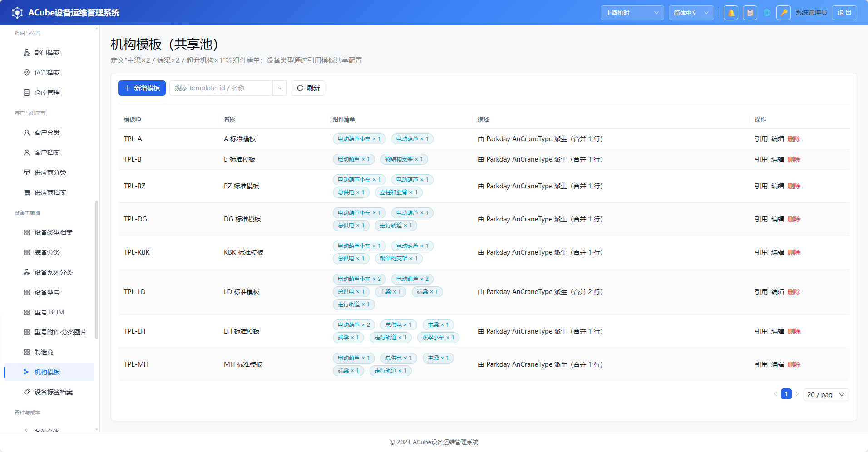
Task: Click the 仓库管理 sidebar icon
Action: coord(27,93)
